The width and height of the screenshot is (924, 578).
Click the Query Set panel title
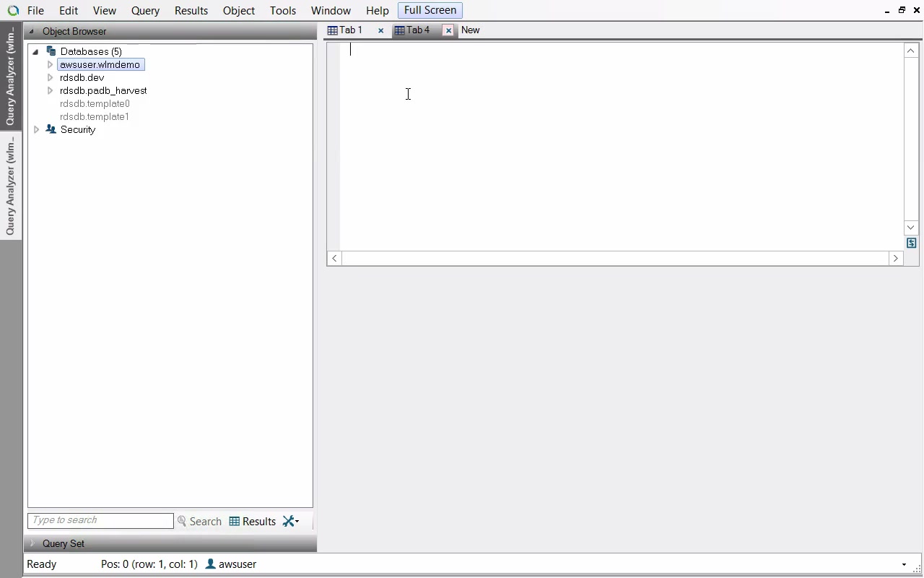click(64, 543)
